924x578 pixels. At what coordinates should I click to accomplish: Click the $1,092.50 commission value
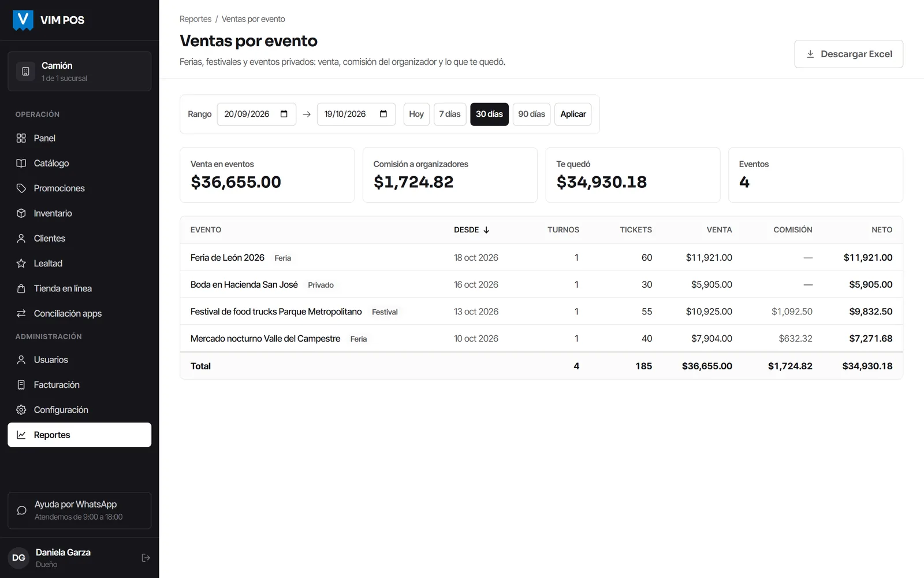tap(792, 312)
